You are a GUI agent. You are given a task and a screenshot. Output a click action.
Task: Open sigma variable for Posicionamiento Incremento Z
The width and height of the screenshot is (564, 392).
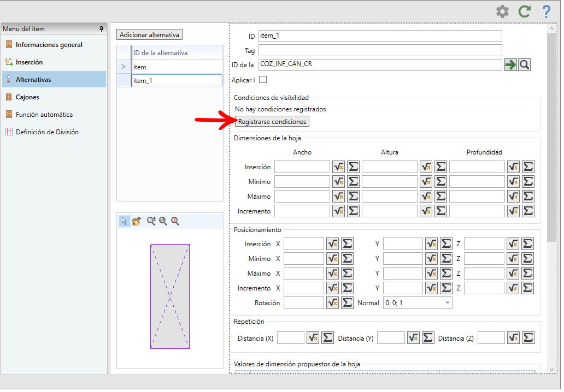pyautogui.click(x=528, y=288)
